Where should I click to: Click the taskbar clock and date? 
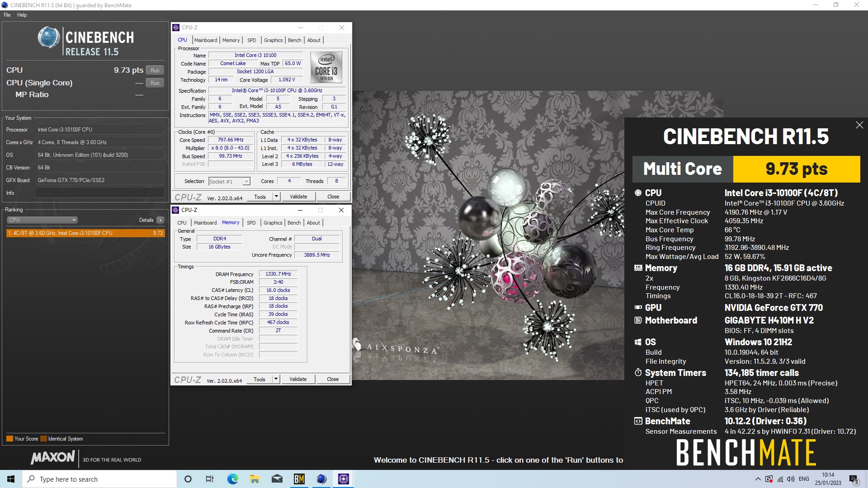(x=828, y=479)
